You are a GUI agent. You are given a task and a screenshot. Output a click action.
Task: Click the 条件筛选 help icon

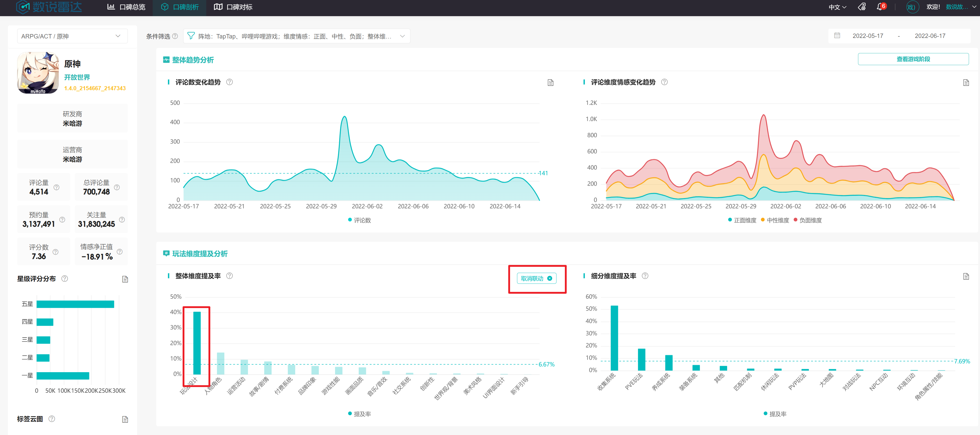[175, 36]
